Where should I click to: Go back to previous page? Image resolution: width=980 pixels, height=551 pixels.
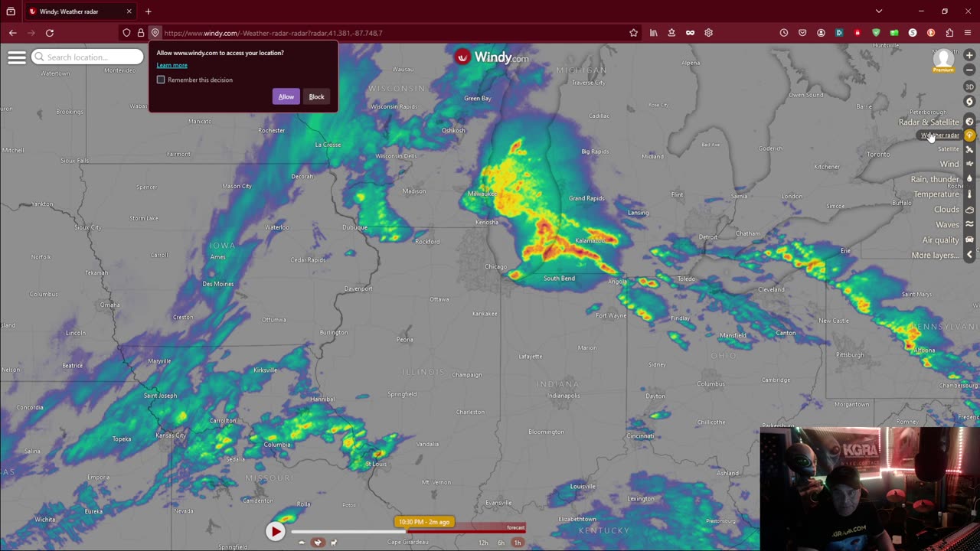tap(13, 33)
